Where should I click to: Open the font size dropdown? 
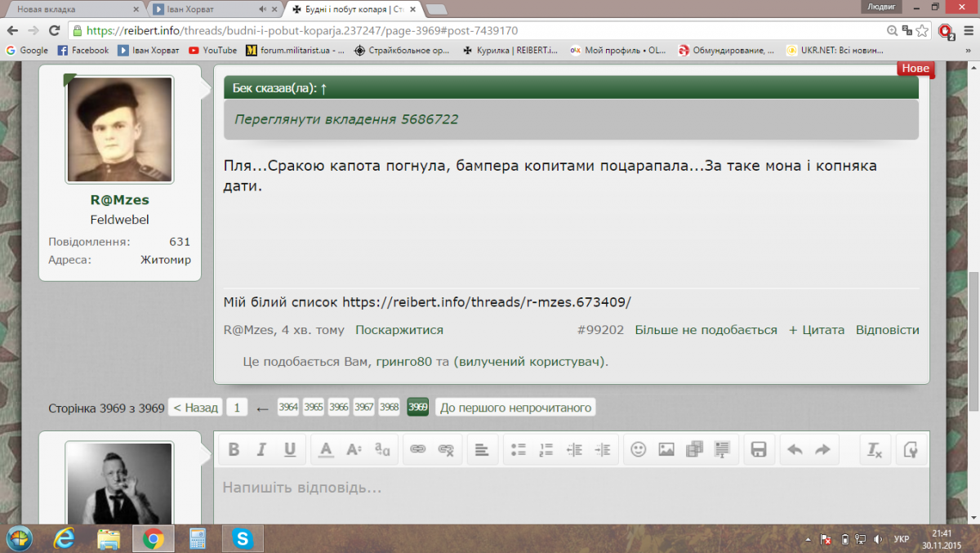coord(354,449)
